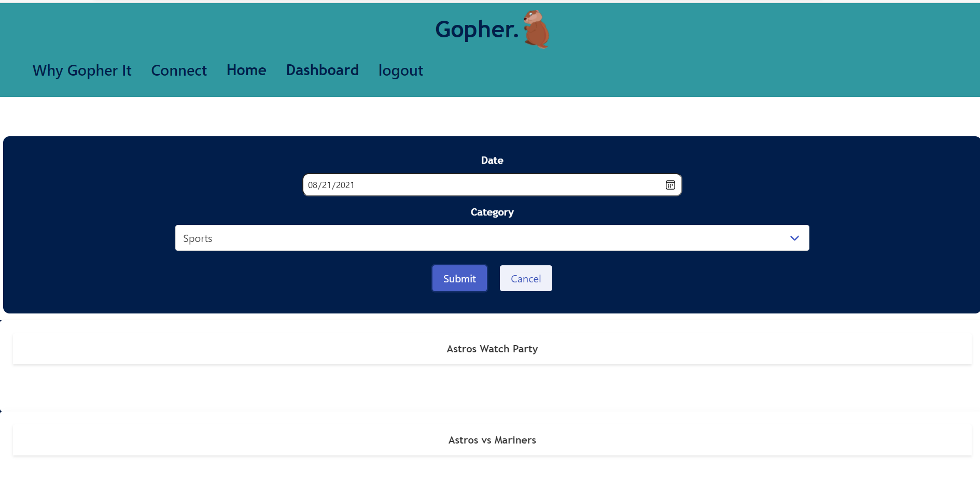
Task: Open the Astros Watch Party event card
Action: pyautogui.click(x=492, y=349)
